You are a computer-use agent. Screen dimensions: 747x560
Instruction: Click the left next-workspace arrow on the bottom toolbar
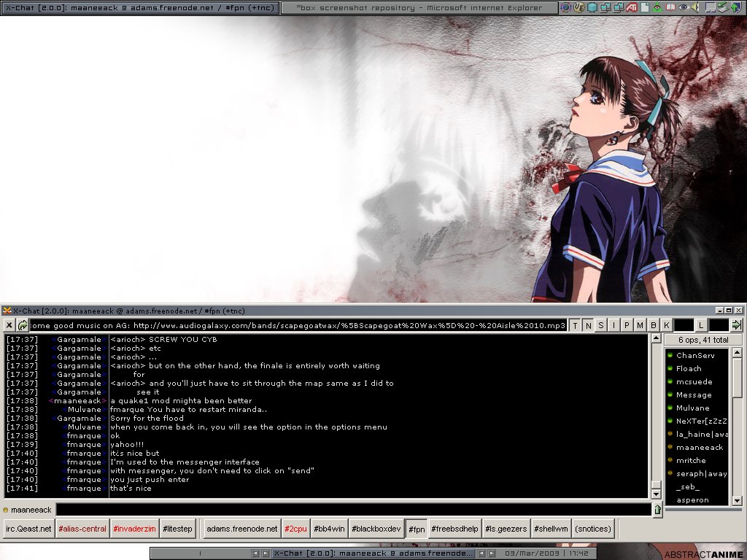coord(264,553)
